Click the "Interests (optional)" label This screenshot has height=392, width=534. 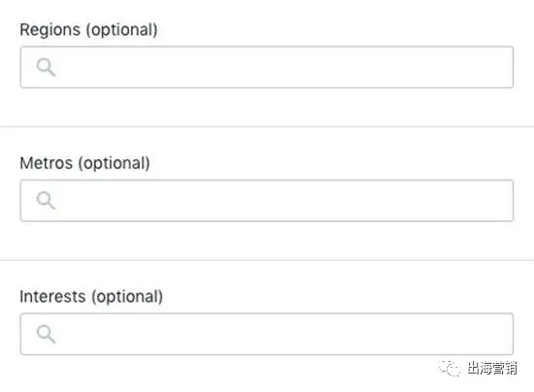pyautogui.click(x=91, y=297)
